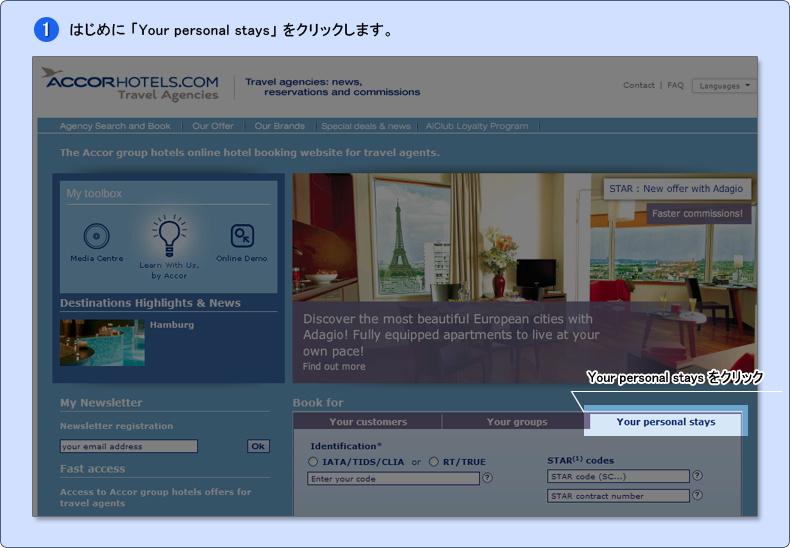The width and height of the screenshot is (790, 548).
Task: Select the Your personal stays tab
Action: tap(666, 422)
